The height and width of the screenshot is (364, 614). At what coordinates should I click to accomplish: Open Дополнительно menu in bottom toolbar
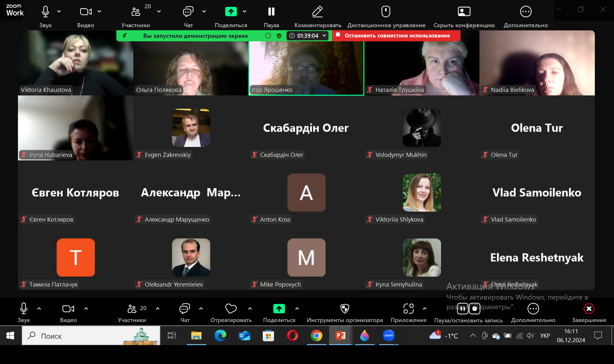(533, 309)
